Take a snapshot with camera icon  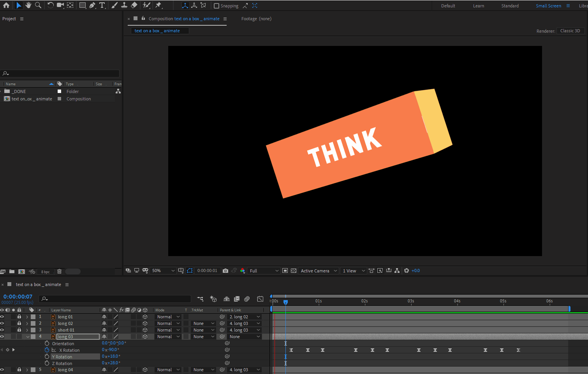tap(225, 270)
